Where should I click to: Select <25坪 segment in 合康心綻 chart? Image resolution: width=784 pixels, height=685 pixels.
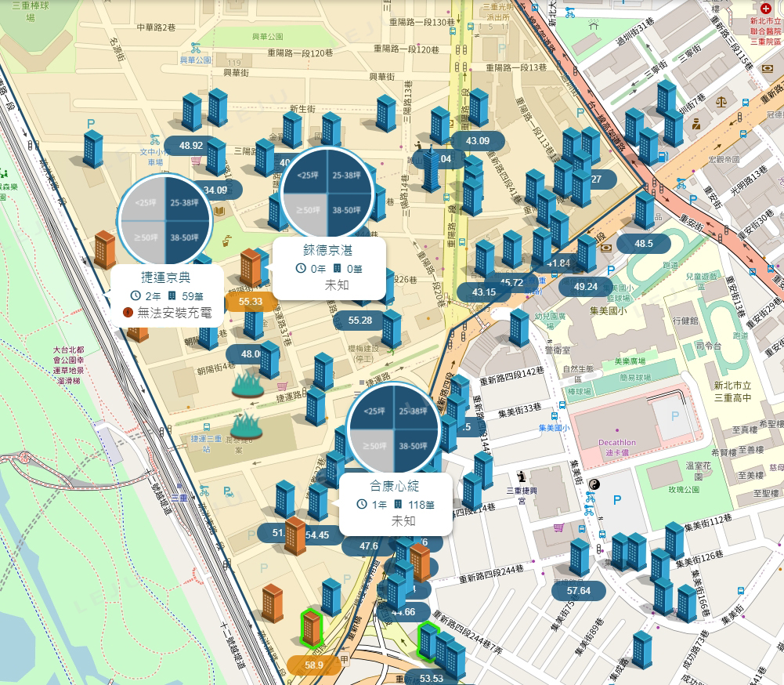374,409
